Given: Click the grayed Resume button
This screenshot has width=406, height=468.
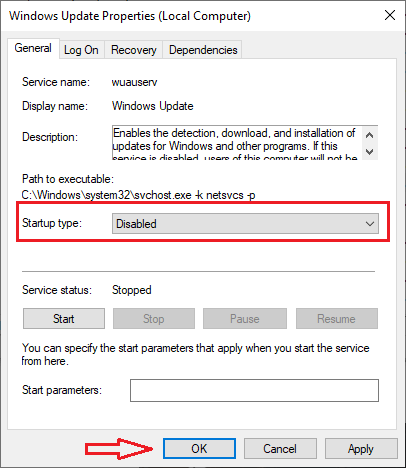Looking at the screenshot, I should click(337, 319).
